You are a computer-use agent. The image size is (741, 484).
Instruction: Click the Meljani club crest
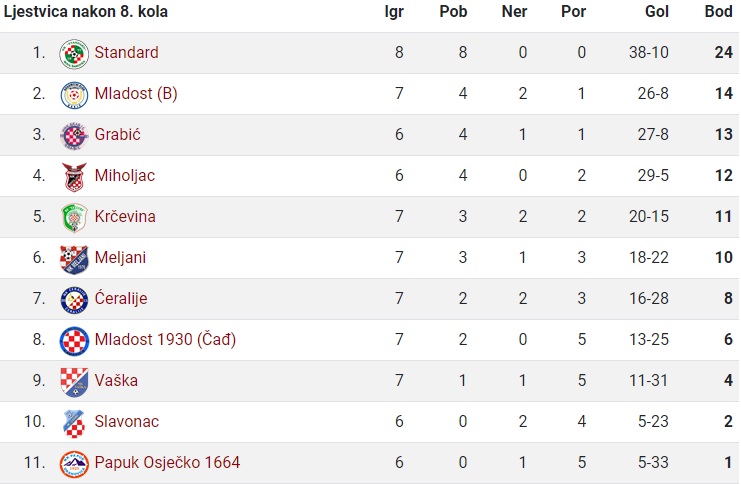(x=74, y=259)
